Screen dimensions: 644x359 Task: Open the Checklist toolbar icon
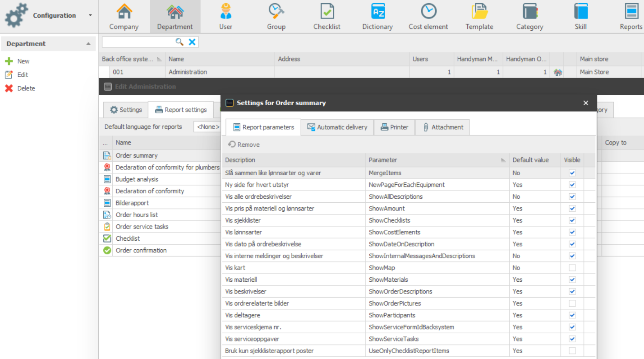point(327,11)
